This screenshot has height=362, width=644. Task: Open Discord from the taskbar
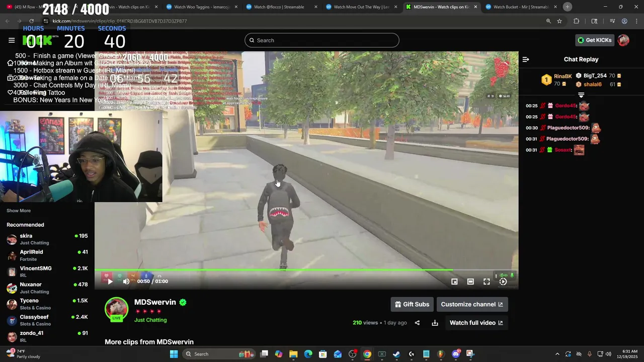[x=456, y=354]
